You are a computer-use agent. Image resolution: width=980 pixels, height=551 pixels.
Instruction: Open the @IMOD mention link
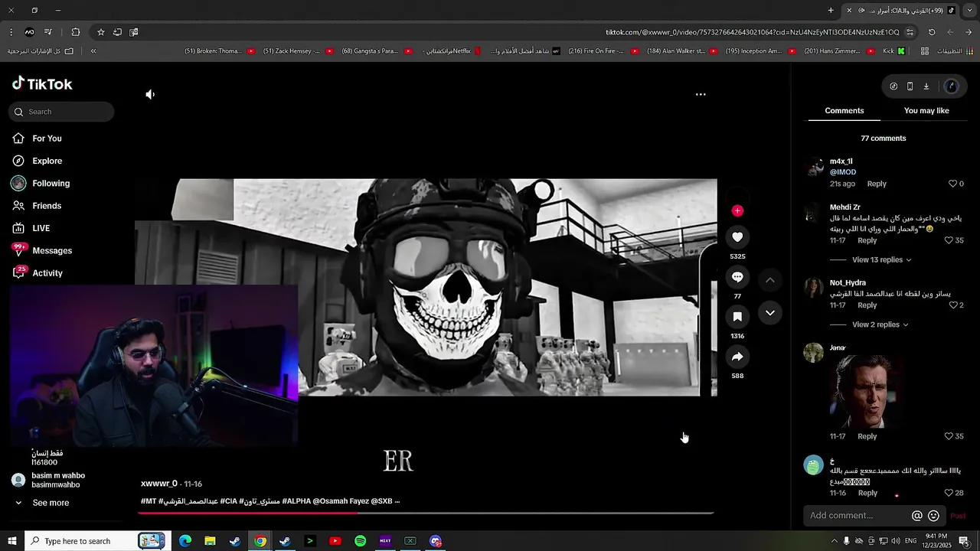click(x=843, y=172)
